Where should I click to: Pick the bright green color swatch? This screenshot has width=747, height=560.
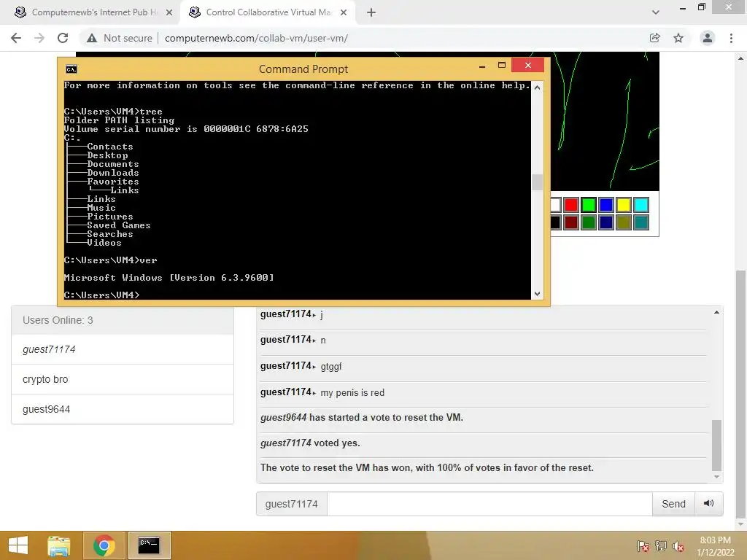589,205
